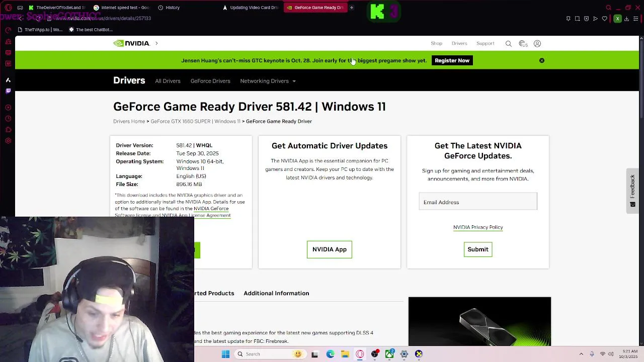Click the player arrow icon in toolbar
644x362 pixels.
pyautogui.click(x=596, y=19)
